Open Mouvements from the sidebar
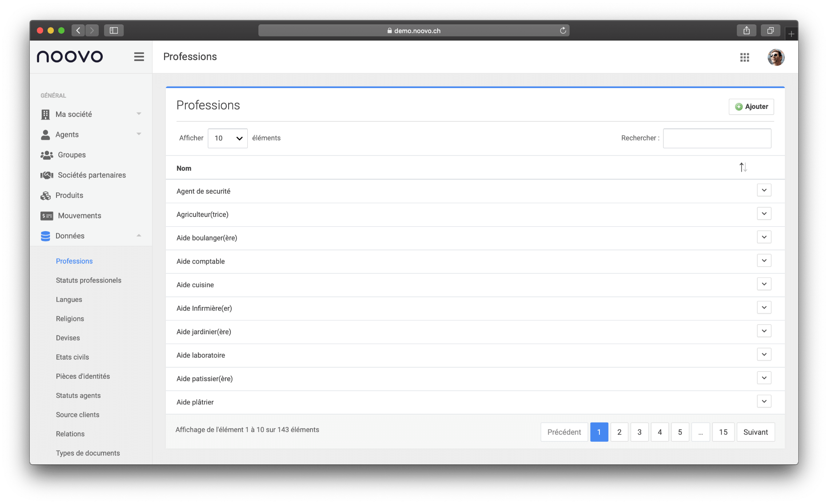Viewport: 828px width, 504px height. [79, 216]
